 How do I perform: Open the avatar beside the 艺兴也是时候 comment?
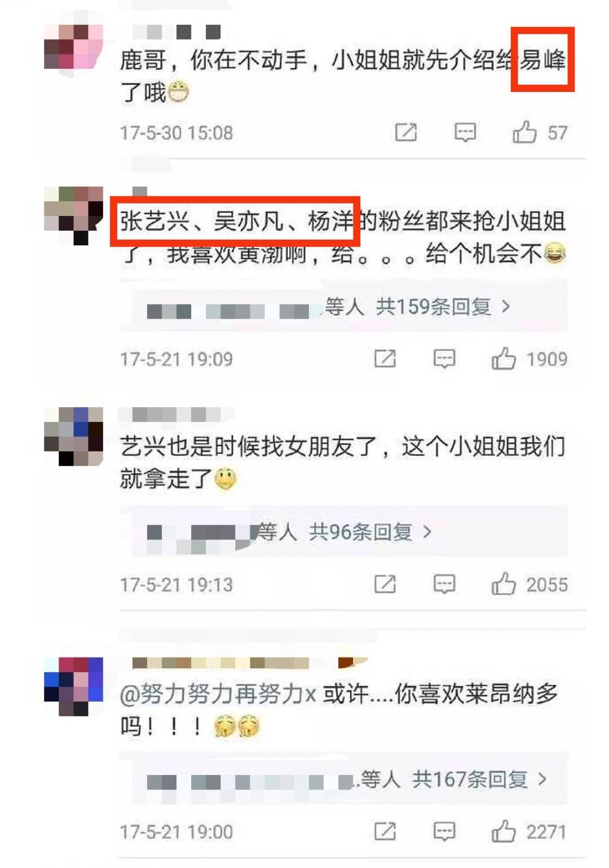[x=74, y=437]
